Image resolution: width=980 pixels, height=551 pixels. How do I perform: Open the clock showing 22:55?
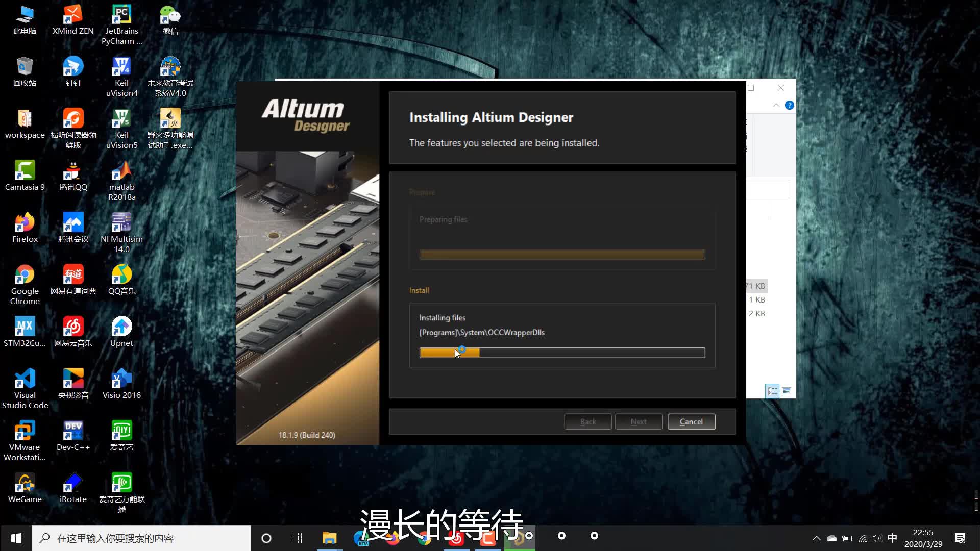click(923, 538)
